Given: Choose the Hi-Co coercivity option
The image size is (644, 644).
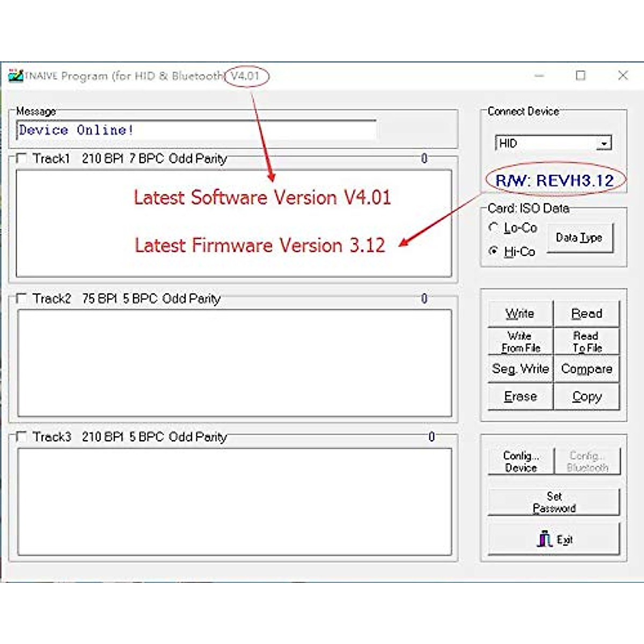Looking at the screenshot, I should click(493, 251).
